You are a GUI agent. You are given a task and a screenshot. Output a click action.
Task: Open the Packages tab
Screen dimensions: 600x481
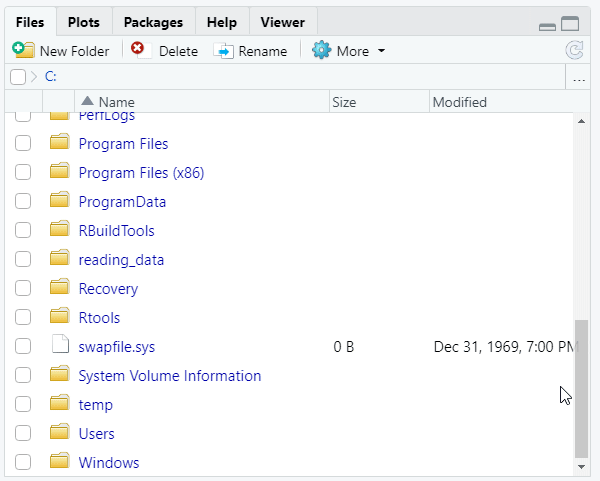(x=153, y=21)
